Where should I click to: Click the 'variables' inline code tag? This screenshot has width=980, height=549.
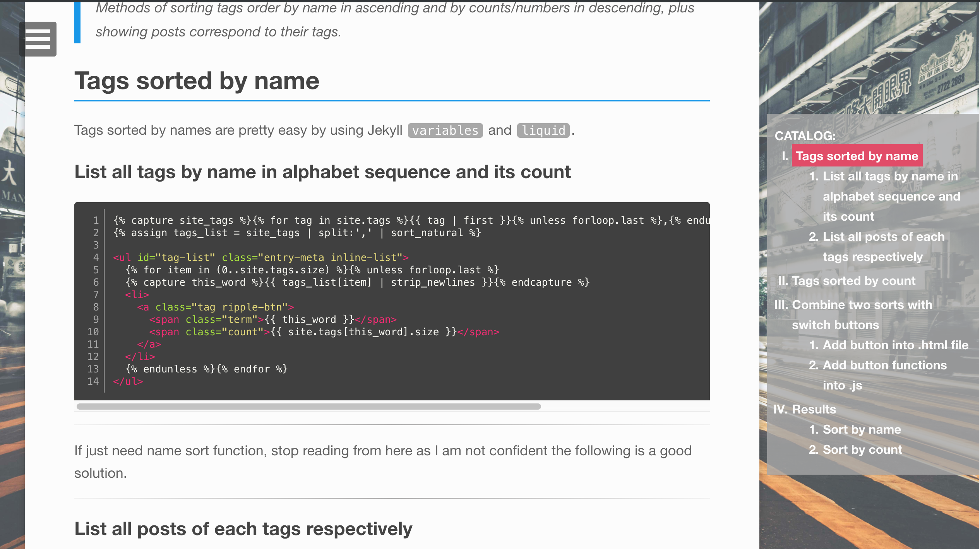coord(445,130)
